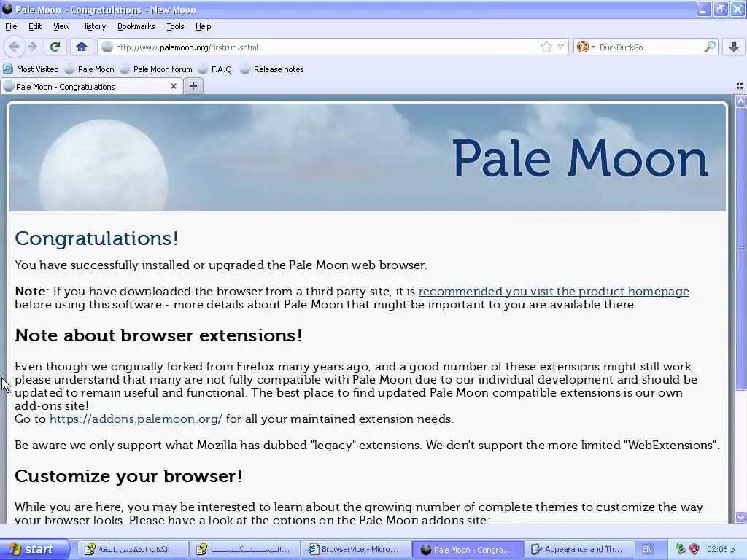Open the F.A.Q. bookmark
The height and width of the screenshot is (560, 747).
[216, 69]
